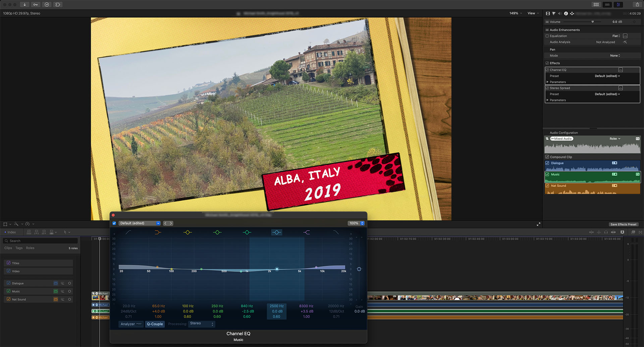The image size is (644, 347).
Task: Toggle the inspector sliders icon
Action: (x=618, y=4)
